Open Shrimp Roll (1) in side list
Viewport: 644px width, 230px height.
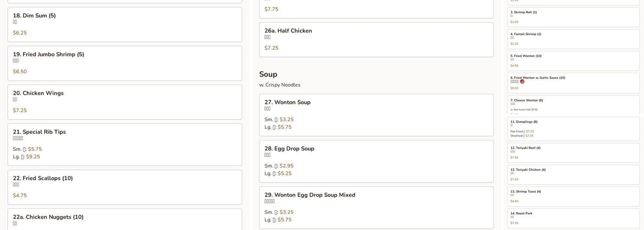[x=573, y=17]
